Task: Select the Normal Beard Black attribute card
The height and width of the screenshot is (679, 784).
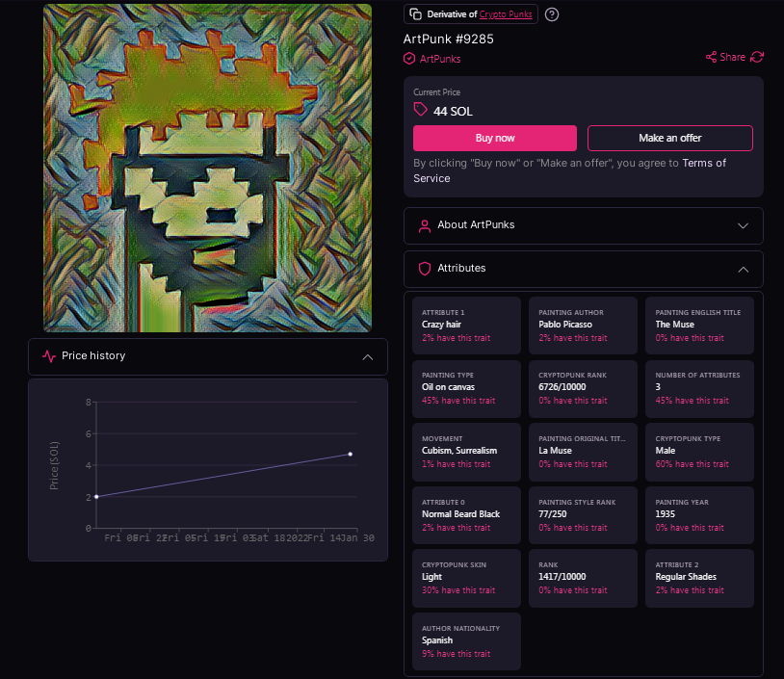Action: pyautogui.click(x=466, y=515)
